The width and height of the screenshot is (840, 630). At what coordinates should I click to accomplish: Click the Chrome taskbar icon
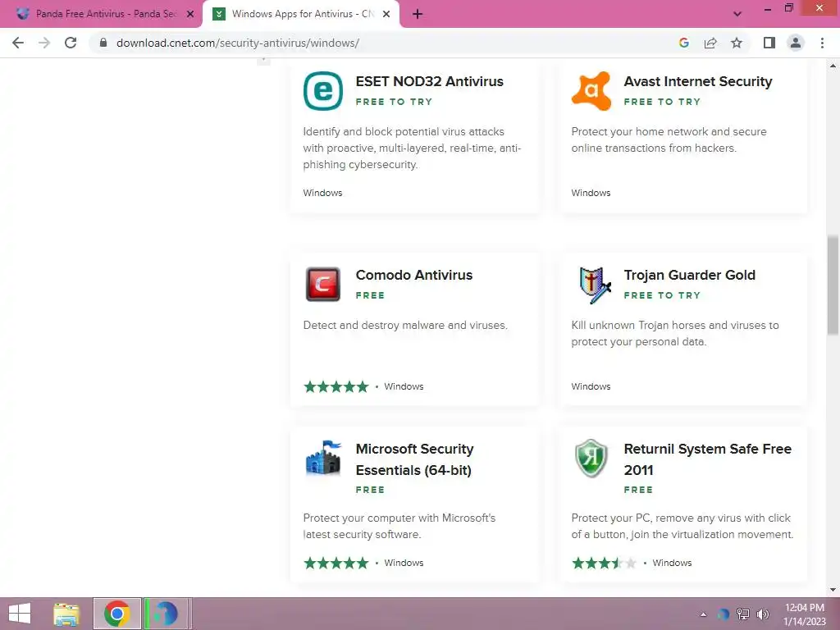(x=116, y=614)
